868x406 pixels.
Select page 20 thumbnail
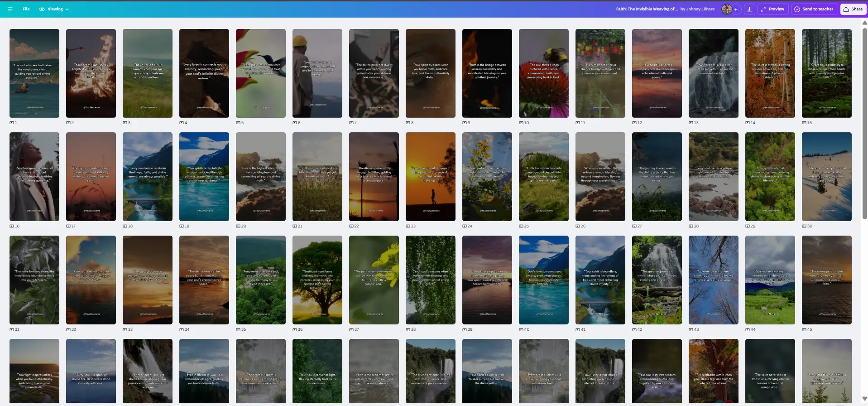(261, 177)
